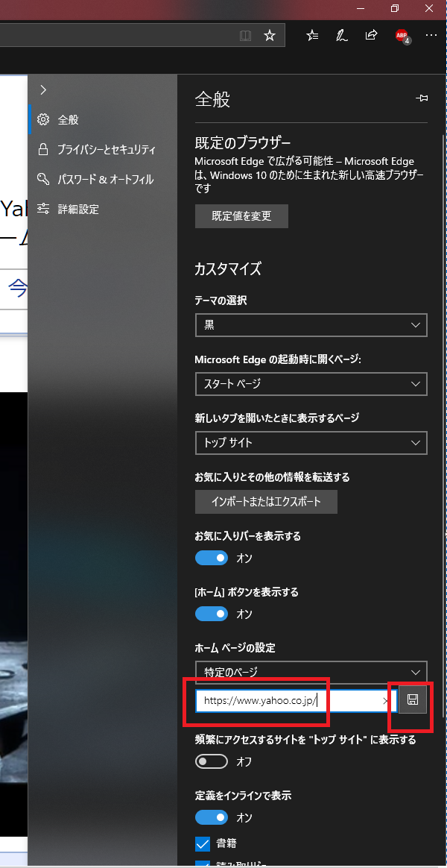The height and width of the screenshot is (868, 447).
Task: Open the startup page dropdown showing スタート ページ
Action: (x=311, y=384)
